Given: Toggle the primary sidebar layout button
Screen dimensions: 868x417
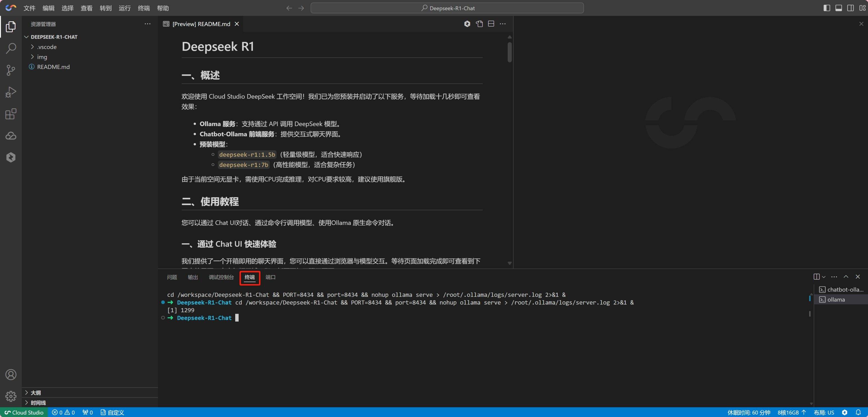Looking at the screenshot, I should [827, 8].
